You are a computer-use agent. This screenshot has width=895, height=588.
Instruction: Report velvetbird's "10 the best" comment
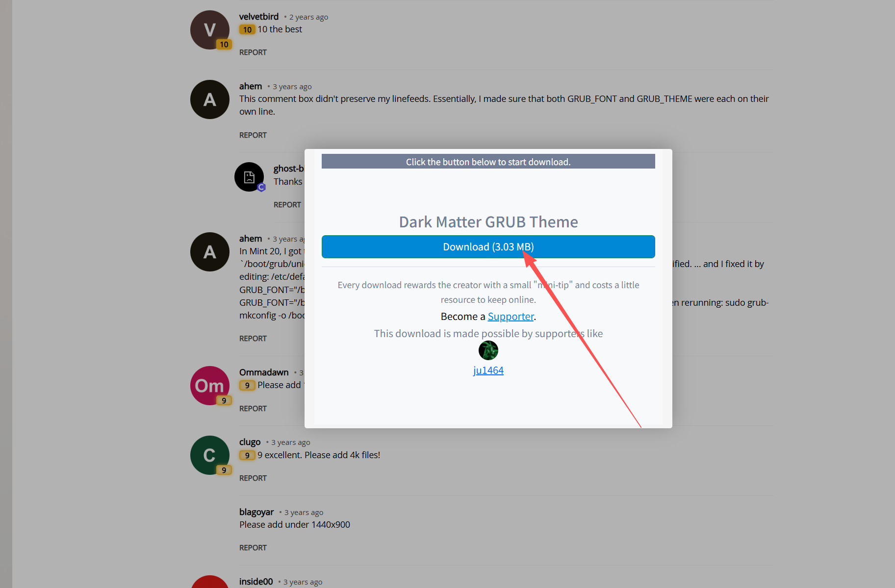click(x=253, y=52)
